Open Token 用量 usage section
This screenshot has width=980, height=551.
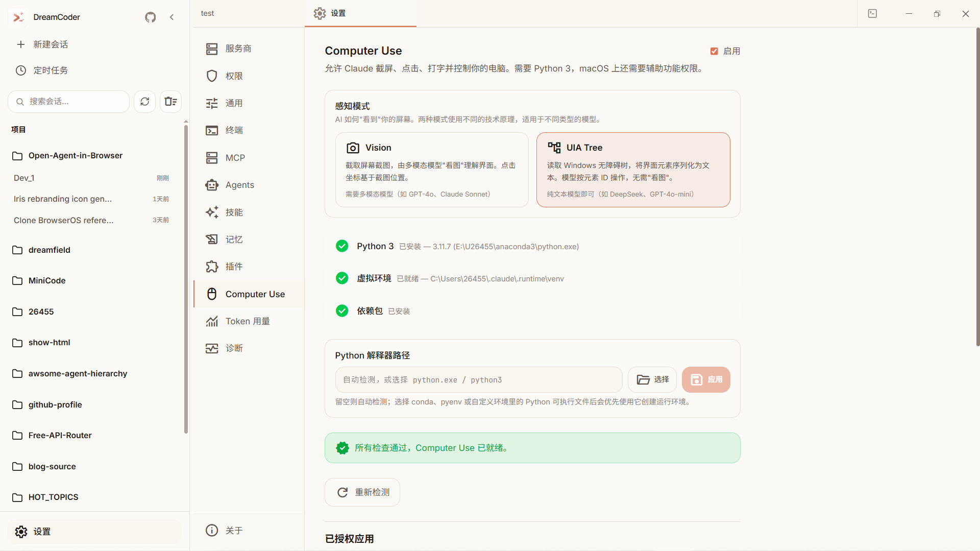249,321
